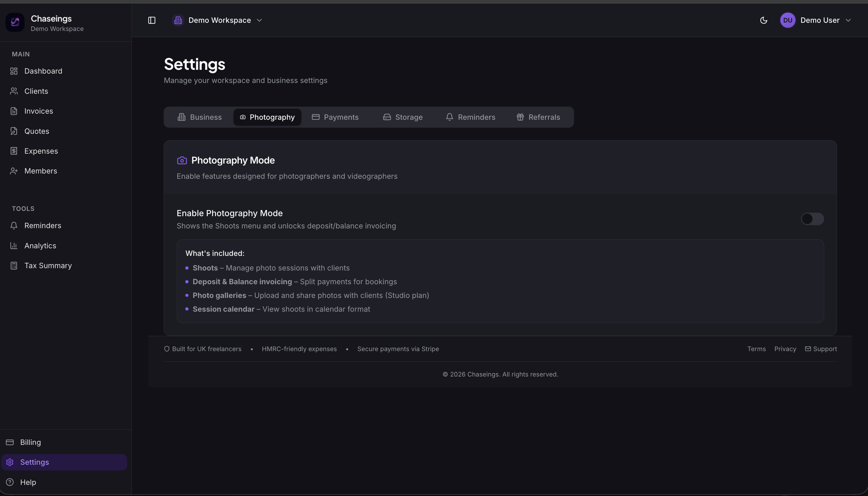This screenshot has width=868, height=496.
Task: Open the Tax Summary tool
Action: (x=48, y=265)
